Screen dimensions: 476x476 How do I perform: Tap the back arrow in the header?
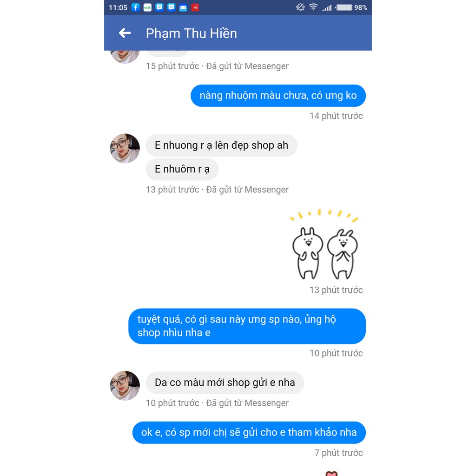(125, 33)
